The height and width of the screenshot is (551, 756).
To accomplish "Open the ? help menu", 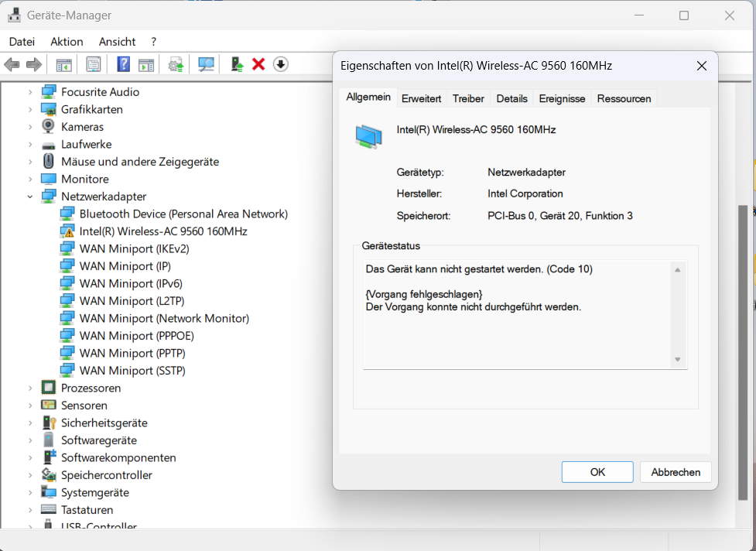I will tap(154, 42).
